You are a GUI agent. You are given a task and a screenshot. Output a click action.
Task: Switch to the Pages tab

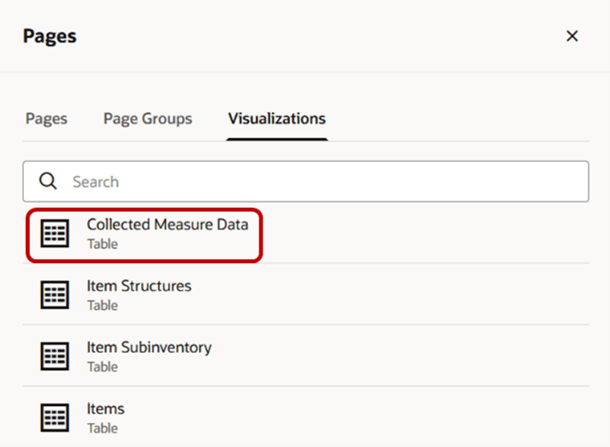pyautogui.click(x=46, y=118)
